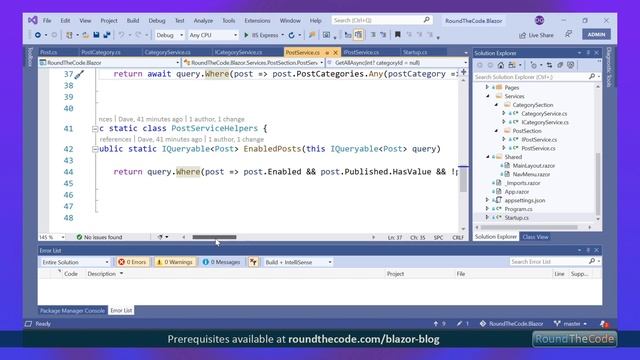Expand the Pages folder

point(487,87)
